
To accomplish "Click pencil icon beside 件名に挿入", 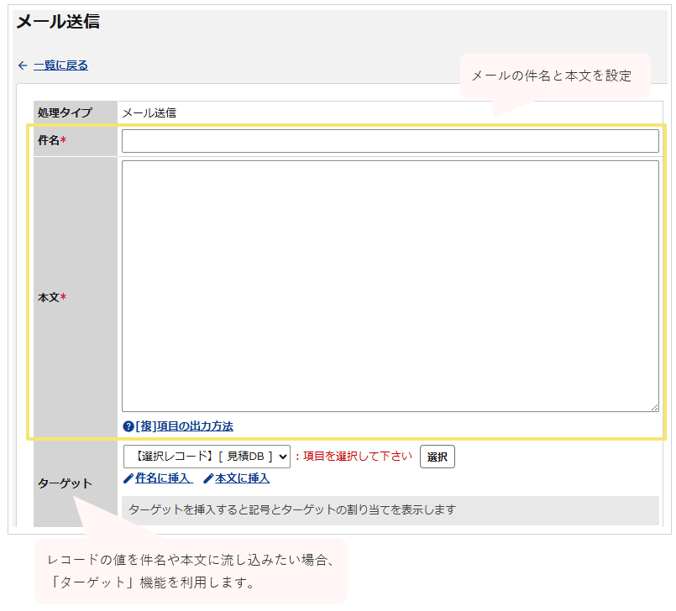I will (128, 478).
